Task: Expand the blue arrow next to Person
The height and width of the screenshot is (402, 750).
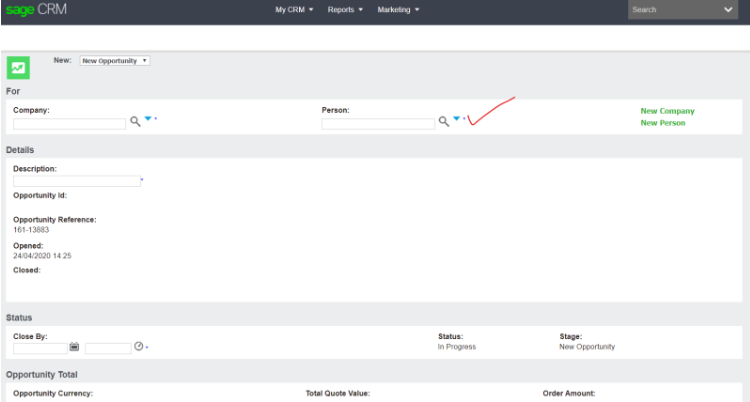Action: 456,119
